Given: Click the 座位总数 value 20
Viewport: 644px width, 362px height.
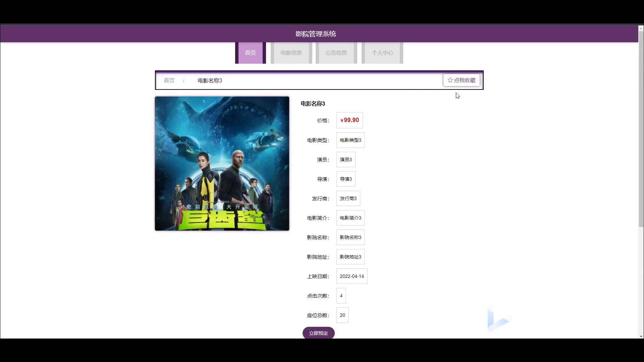Looking at the screenshot, I should point(342,315).
